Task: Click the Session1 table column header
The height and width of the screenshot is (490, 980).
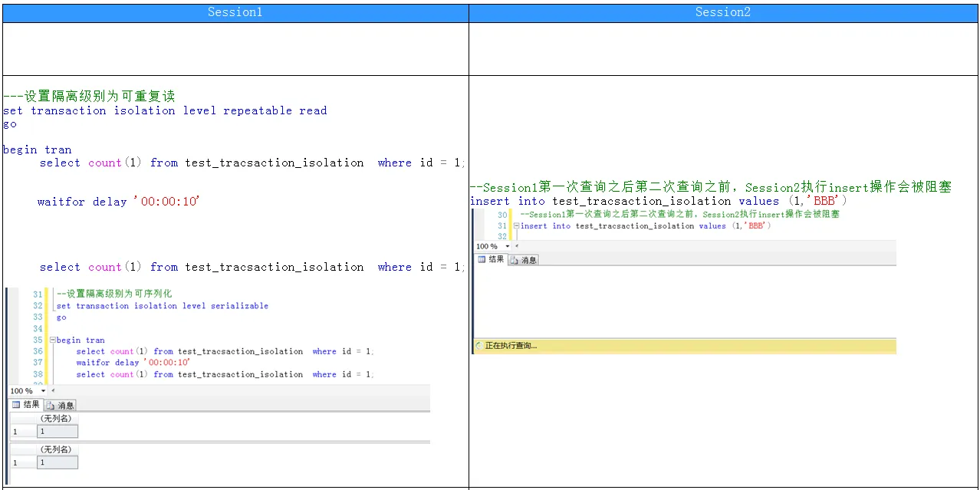Action: (x=235, y=12)
